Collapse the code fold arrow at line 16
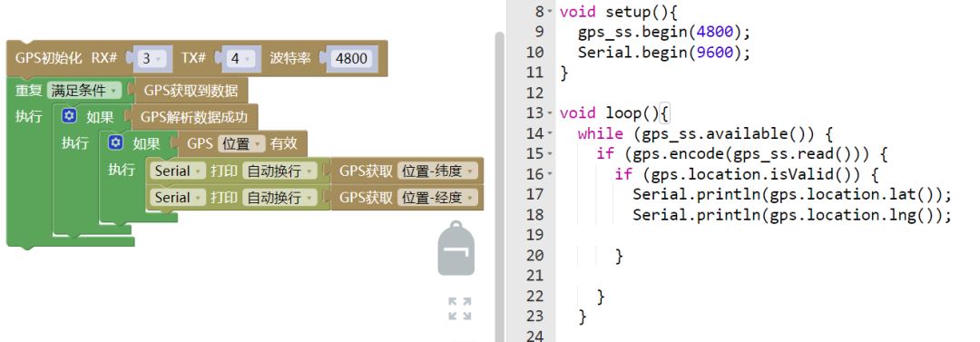The height and width of the screenshot is (342, 980). pos(550,174)
